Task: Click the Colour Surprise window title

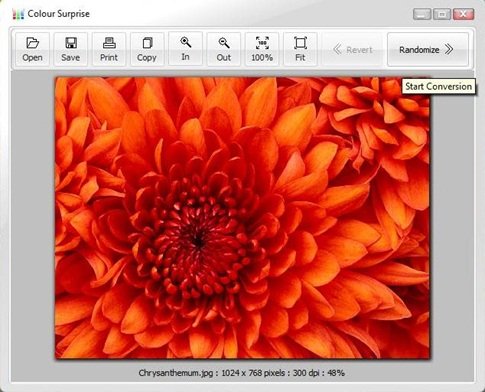Action: 58,14
